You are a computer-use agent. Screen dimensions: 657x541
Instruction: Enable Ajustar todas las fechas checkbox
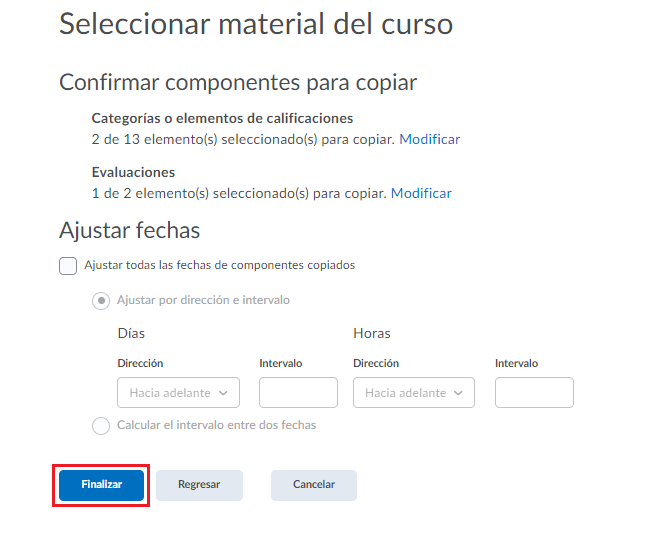[68, 266]
